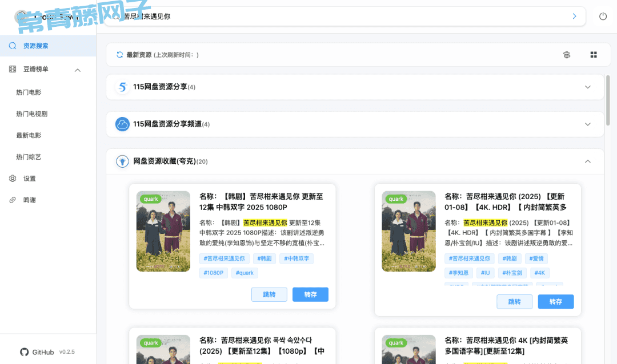Click the results list vertical scrollbar
Viewport: 617px width, 364px height.
point(608,100)
